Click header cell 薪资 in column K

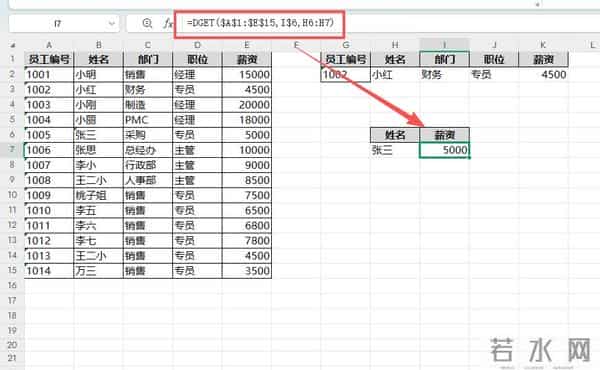543,59
